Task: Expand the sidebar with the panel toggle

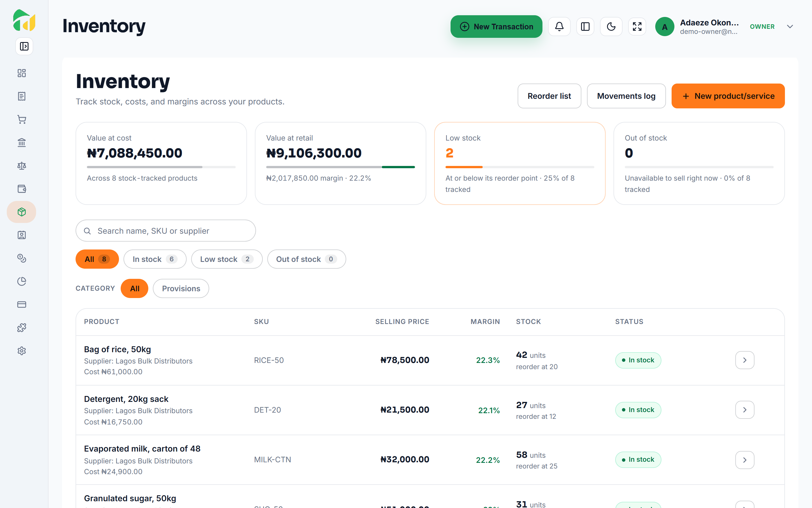Action: pos(24,46)
